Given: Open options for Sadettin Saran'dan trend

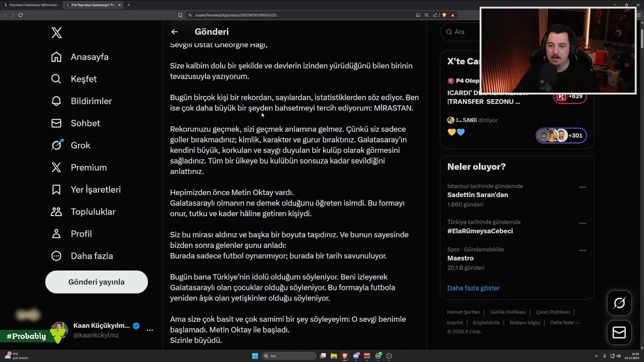Looking at the screenshot, I should tap(582, 187).
